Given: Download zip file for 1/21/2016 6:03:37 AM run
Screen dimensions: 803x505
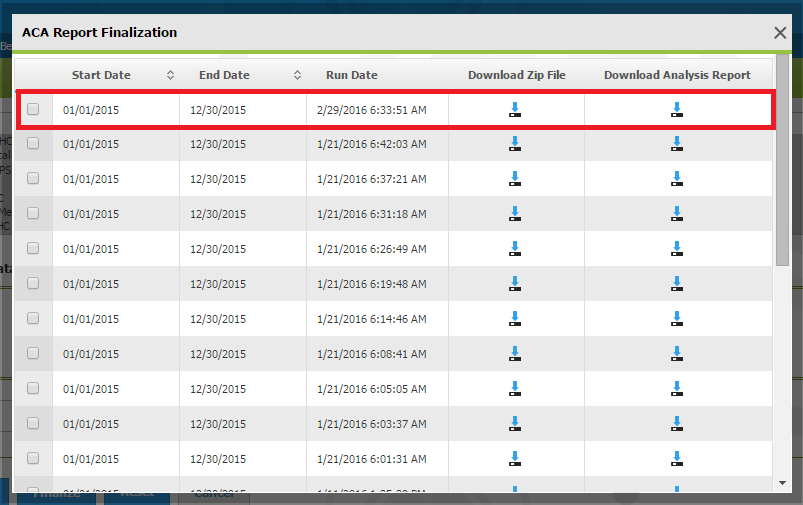Looking at the screenshot, I should click(515, 423).
